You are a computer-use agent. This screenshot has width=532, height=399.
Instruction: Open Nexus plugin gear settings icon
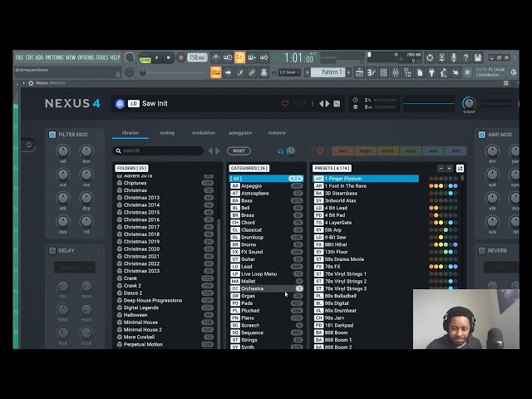(x=31, y=83)
